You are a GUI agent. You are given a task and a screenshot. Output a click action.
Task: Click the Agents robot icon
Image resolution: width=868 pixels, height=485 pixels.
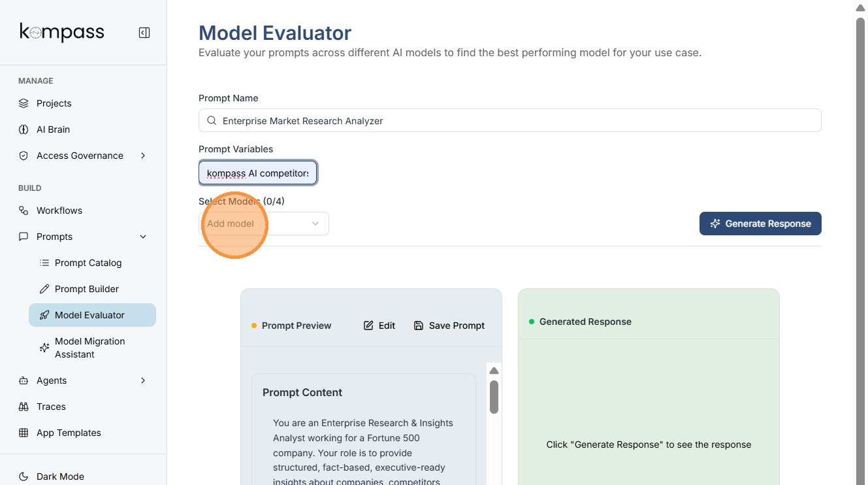[24, 380]
